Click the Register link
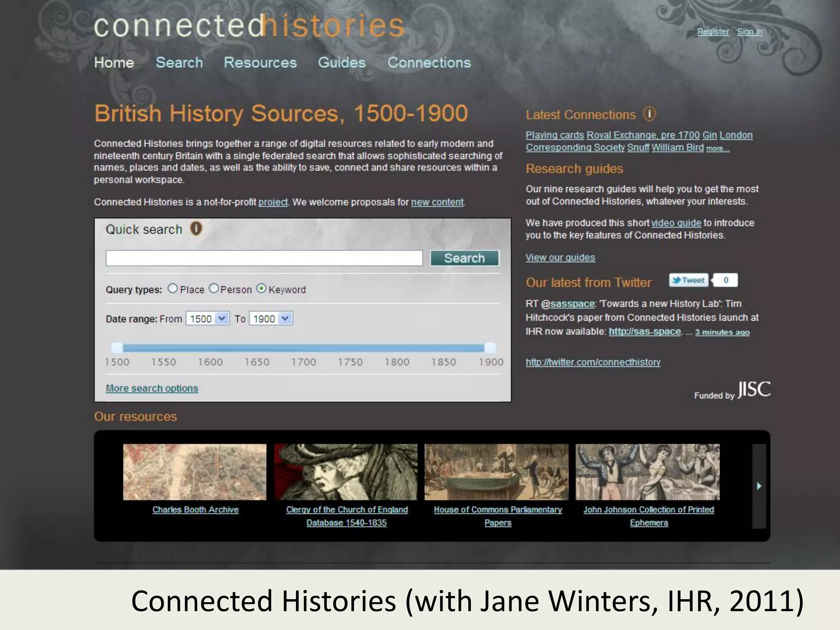This screenshot has width=840, height=630. 713,32
